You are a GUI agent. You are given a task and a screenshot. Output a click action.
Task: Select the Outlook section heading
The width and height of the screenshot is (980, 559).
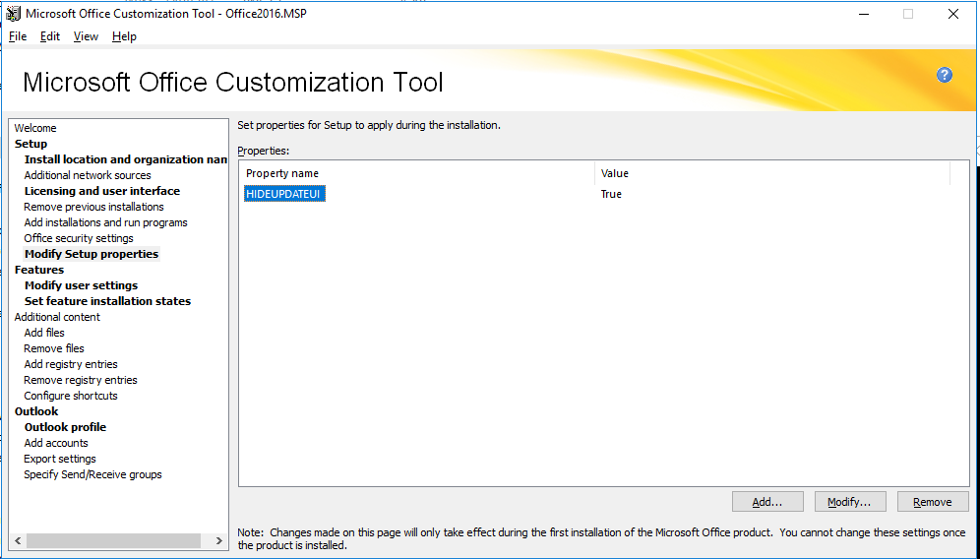click(36, 410)
